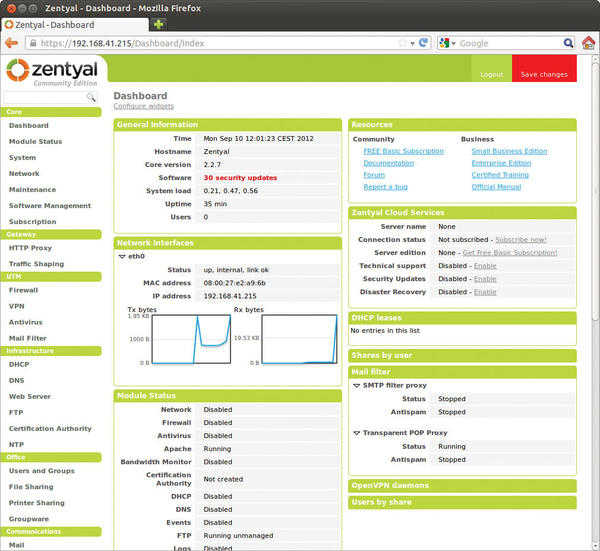Screen dimensions: 600x551
Task: Click the padlock icon in address bar
Action: [33, 43]
